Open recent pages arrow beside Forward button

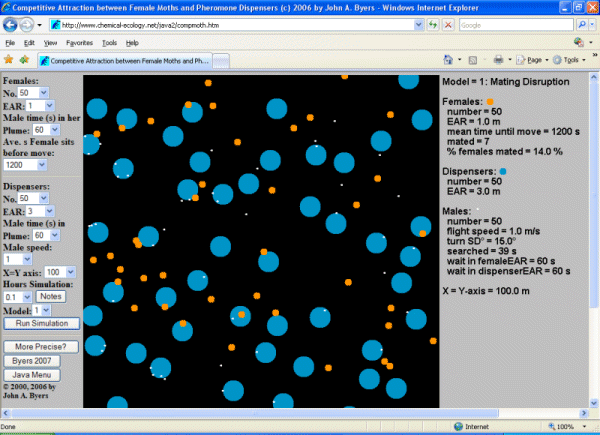[x=39, y=25]
